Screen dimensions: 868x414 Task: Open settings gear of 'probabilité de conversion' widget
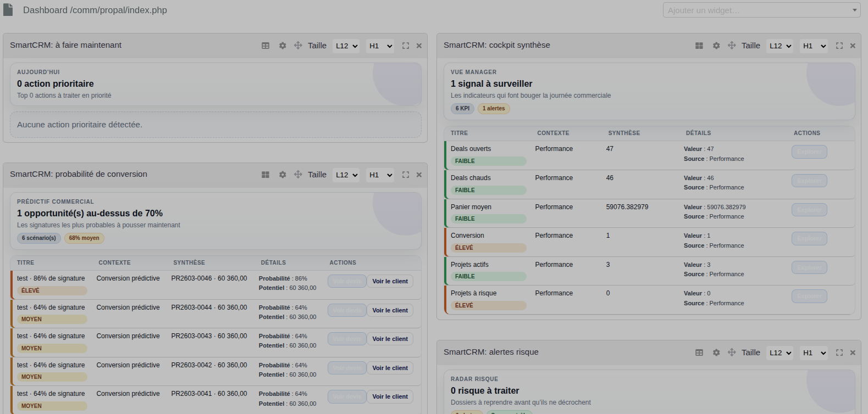[283, 175]
